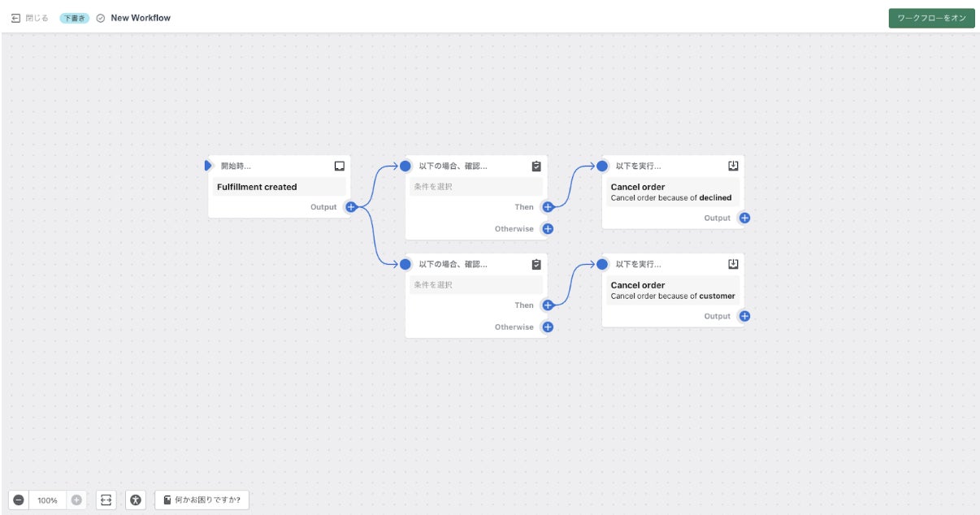
Task: Add step on upper condition's Otherwise branch
Action: click(548, 229)
